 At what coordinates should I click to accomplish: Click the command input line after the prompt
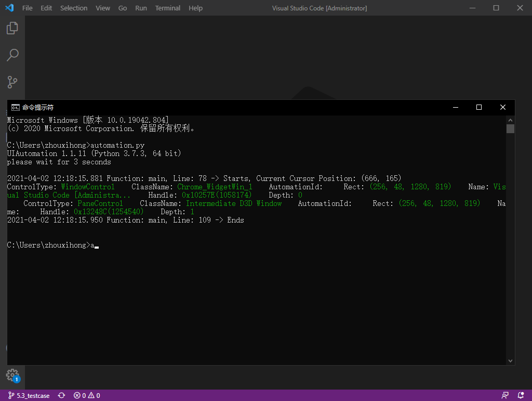tap(97, 244)
